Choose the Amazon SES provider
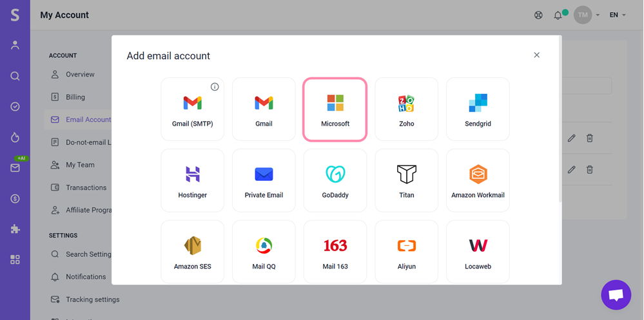This screenshot has height=320, width=644. click(x=192, y=252)
